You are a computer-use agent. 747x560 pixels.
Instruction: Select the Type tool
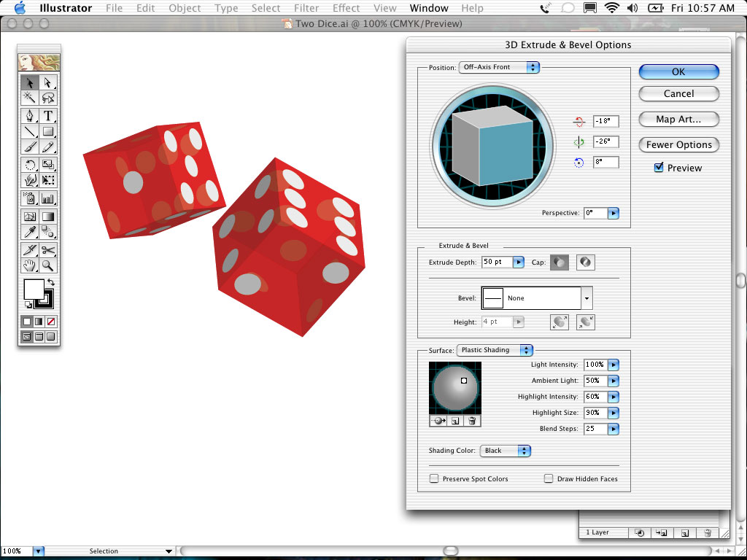[48, 115]
